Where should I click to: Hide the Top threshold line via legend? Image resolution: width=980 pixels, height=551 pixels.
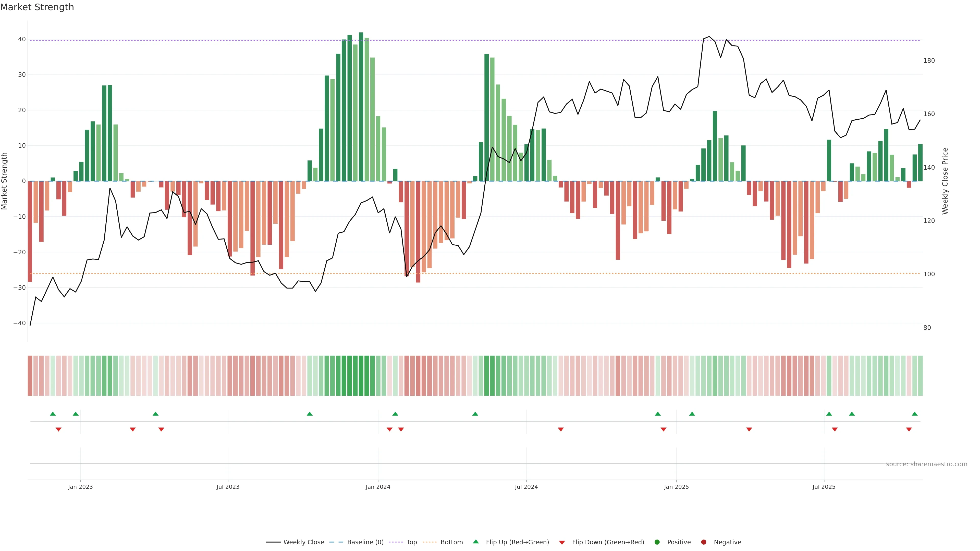click(x=412, y=542)
